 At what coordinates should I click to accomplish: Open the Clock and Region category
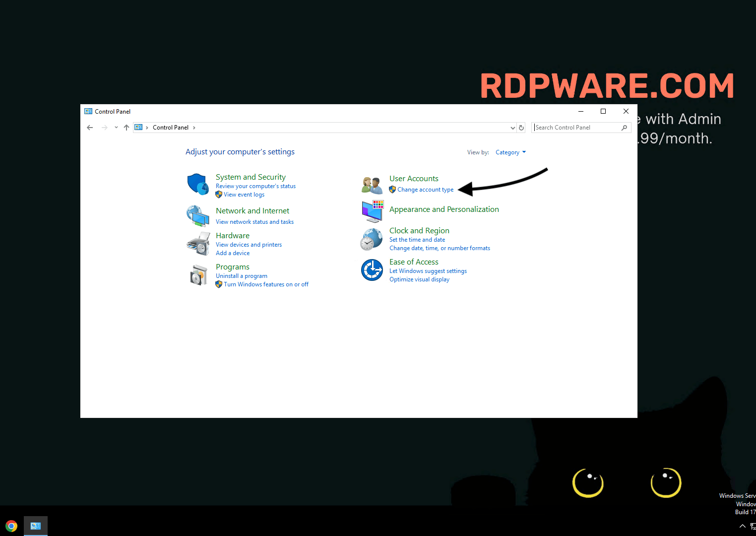[x=419, y=231]
